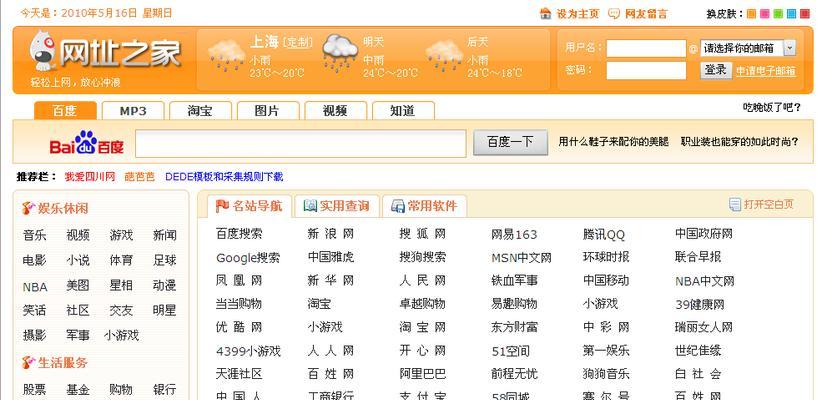This screenshot has width=822, height=400.
Task: Open the 中国政府网 site link
Action: [704, 234]
